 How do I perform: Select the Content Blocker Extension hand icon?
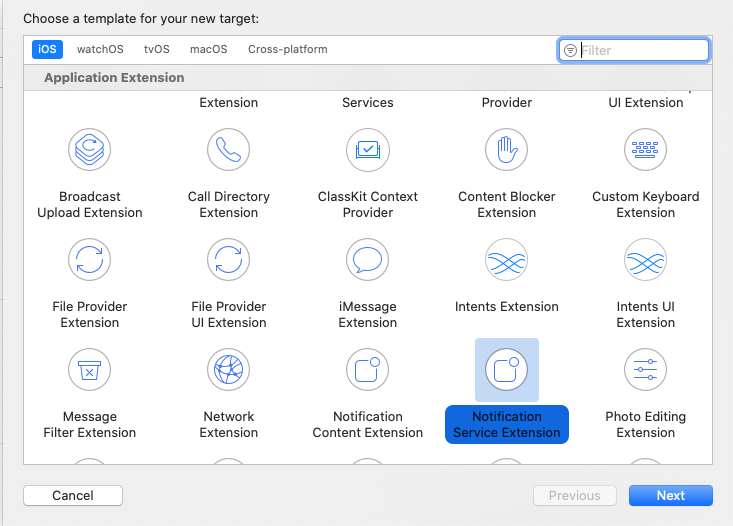pyautogui.click(x=507, y=150)
